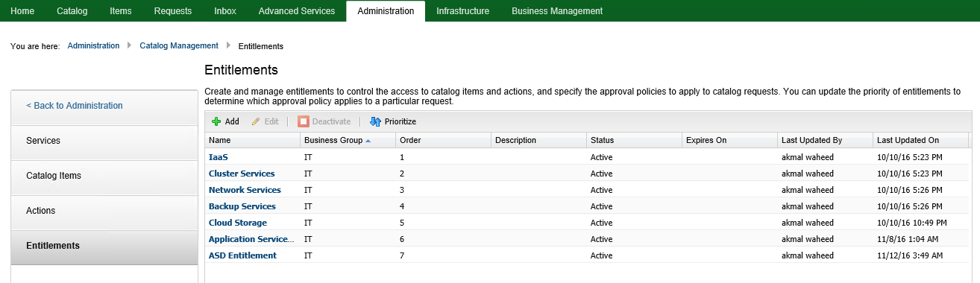Open the Cloud Storage entitlement
This screenshot has height=283, width=980.
click(238, 223)
